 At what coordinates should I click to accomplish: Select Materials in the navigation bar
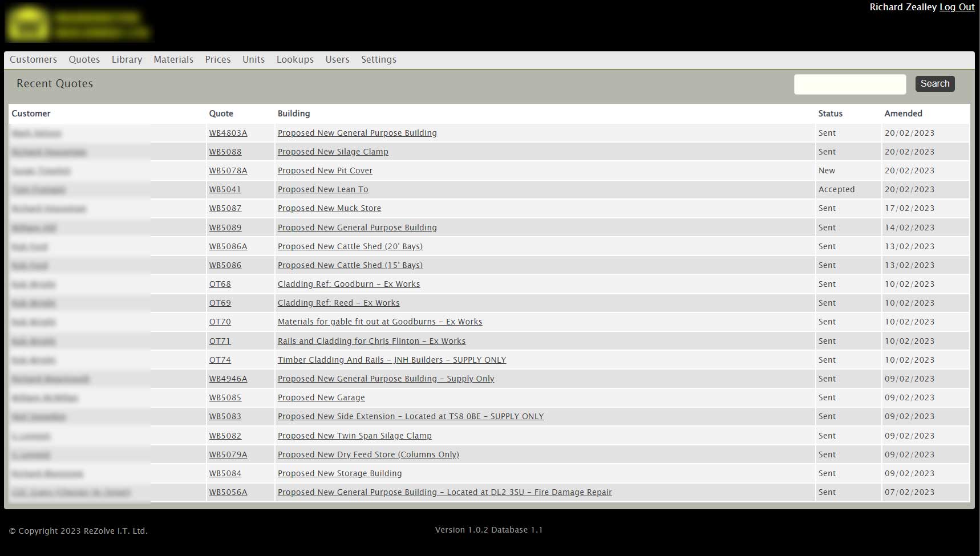click(x=173, y=59)
